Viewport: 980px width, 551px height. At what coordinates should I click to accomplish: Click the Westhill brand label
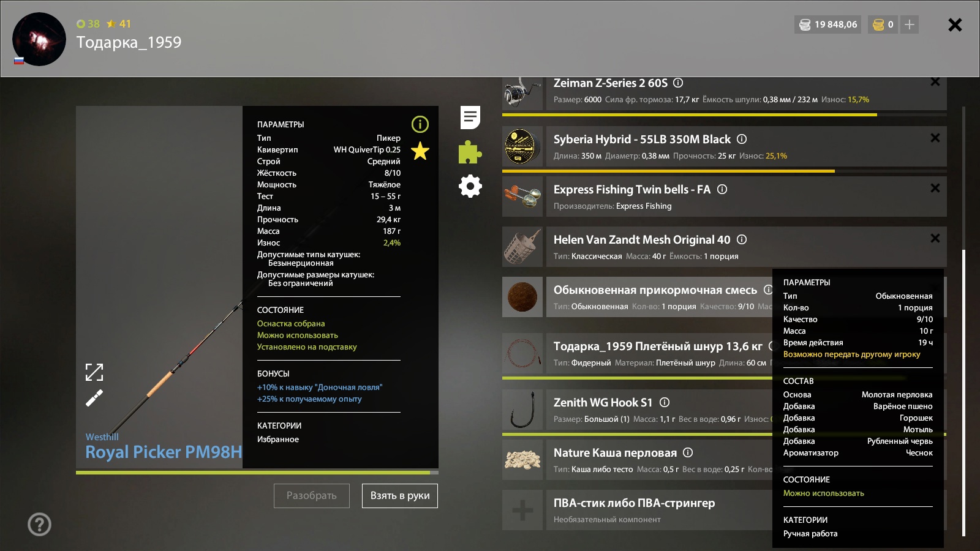tap(102, 437)
